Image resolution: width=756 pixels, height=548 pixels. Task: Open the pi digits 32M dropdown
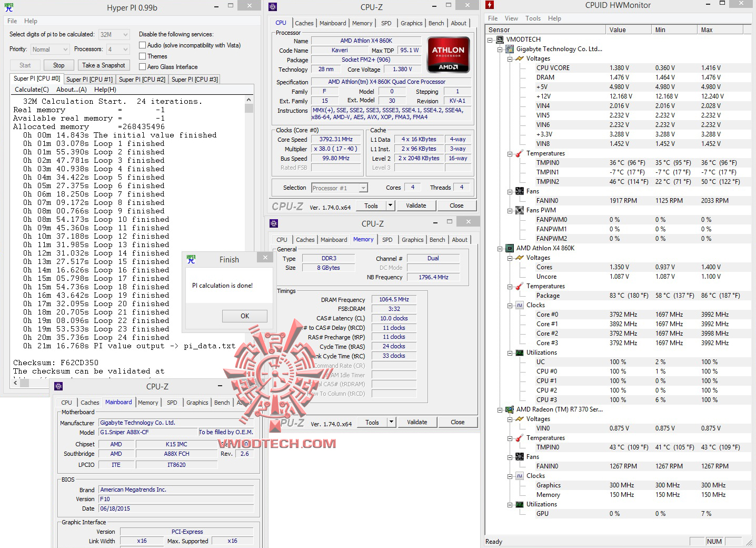point(114,35)
